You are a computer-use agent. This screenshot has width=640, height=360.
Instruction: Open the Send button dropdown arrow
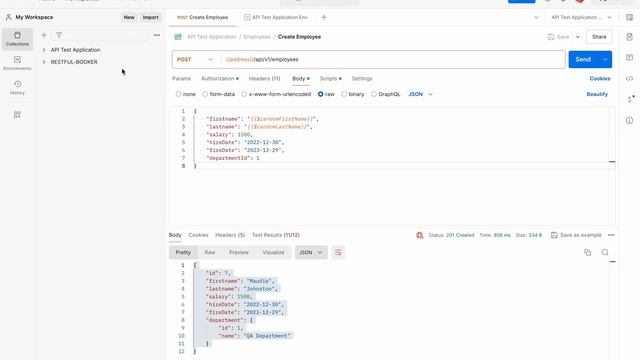tap(605, 60)
